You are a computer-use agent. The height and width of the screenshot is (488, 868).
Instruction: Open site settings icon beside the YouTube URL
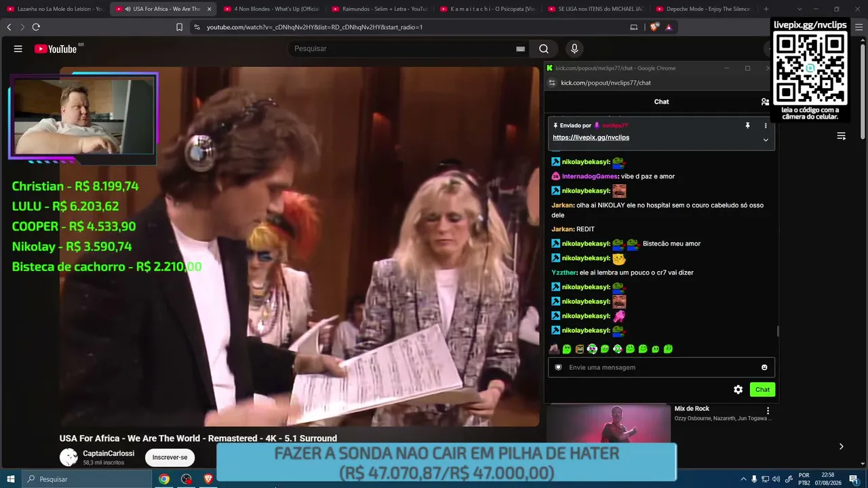tap(197, 27)
